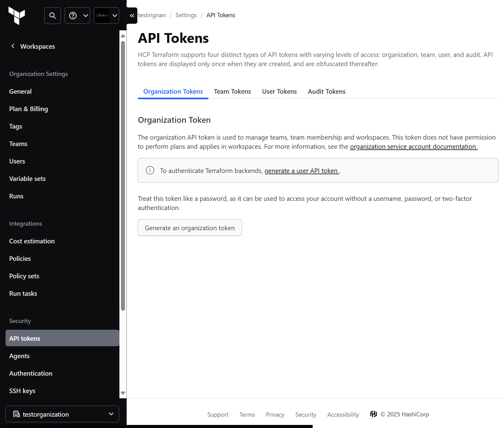Screen dimensions: 504x428
Task: Switch to the Audit Tokens tab
Action: [x=326, y=92]
